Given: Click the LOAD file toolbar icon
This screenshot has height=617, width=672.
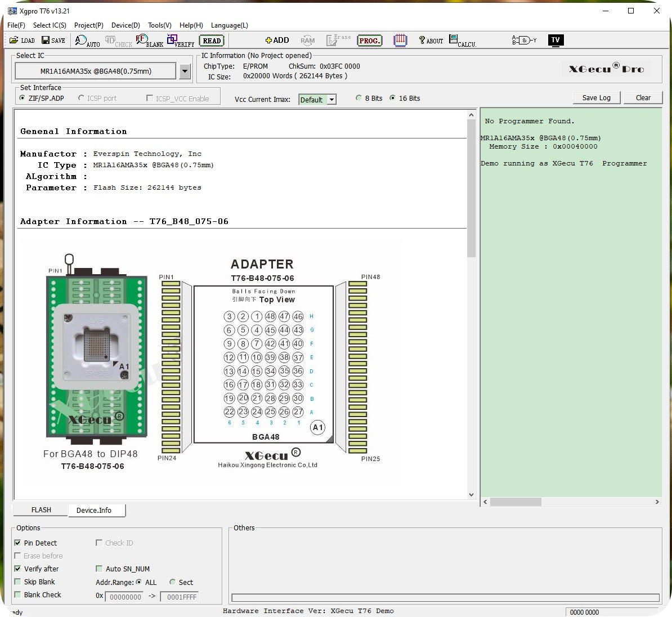Looking at the screenshot, I should click(22, 41).
